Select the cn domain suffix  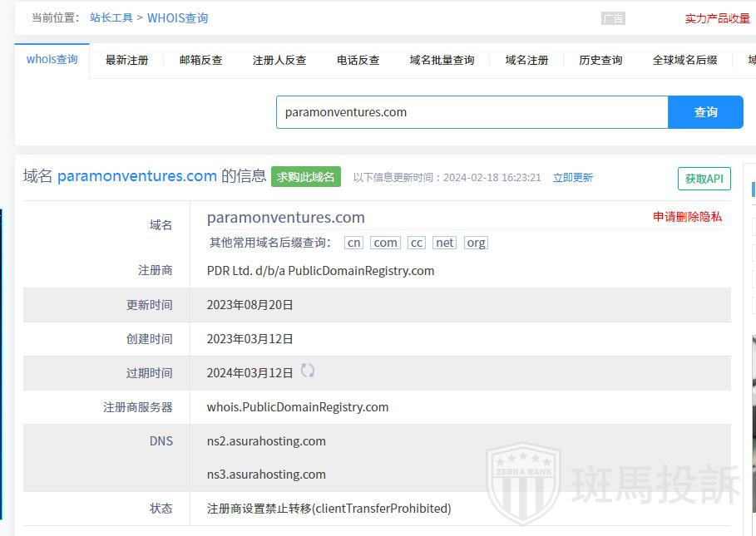tap(354, 243)
